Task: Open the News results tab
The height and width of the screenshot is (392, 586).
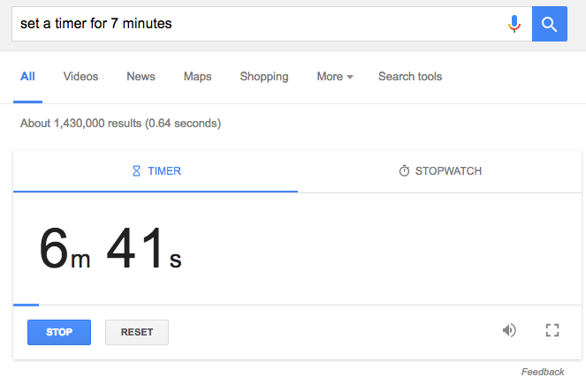Action: (x=141, y=77)
